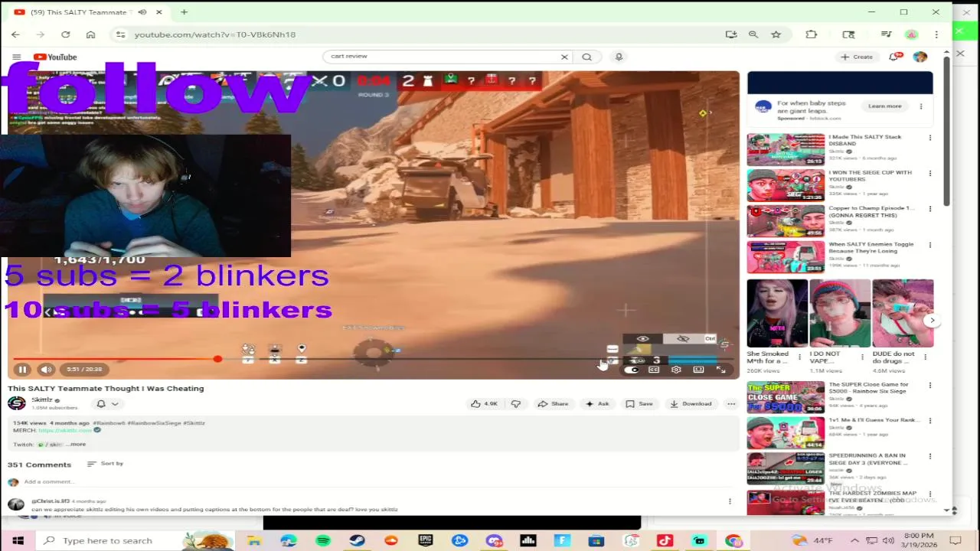The height and width of the screenshot is (551, 980).
Task: Click the address bar URL
Action: [x=215, y=34]
